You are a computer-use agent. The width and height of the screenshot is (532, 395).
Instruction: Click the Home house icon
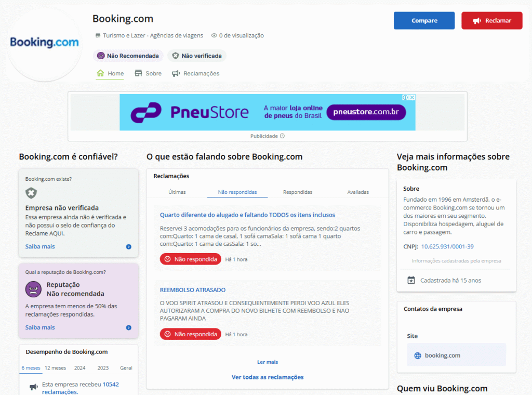pos(101,73)
